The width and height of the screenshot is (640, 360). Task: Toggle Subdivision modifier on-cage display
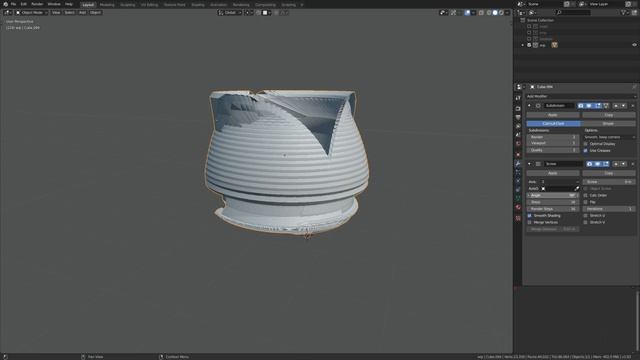click(x=606, y=106)
